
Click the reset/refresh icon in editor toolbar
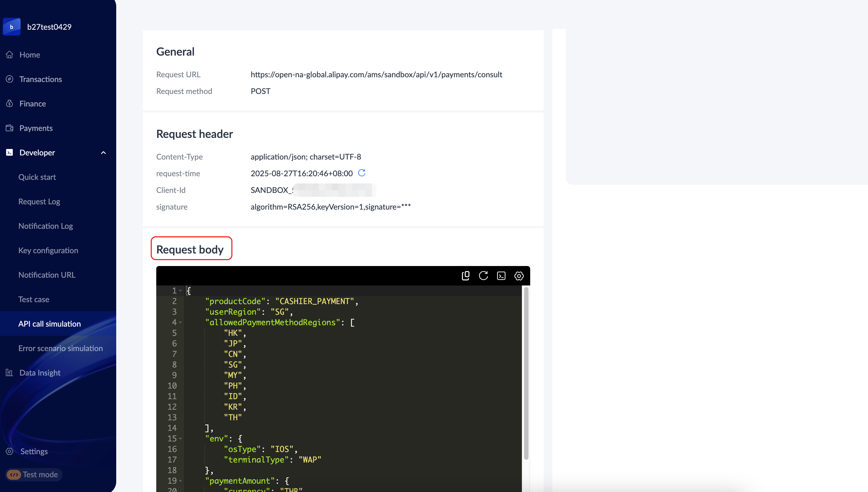483,276
